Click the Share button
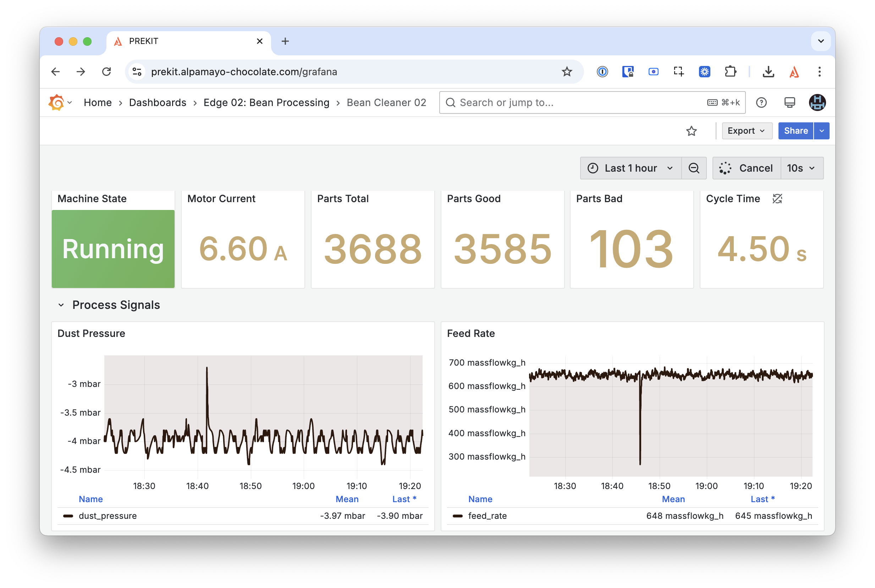This screenshot has height=588, width=875. (796, 131)
